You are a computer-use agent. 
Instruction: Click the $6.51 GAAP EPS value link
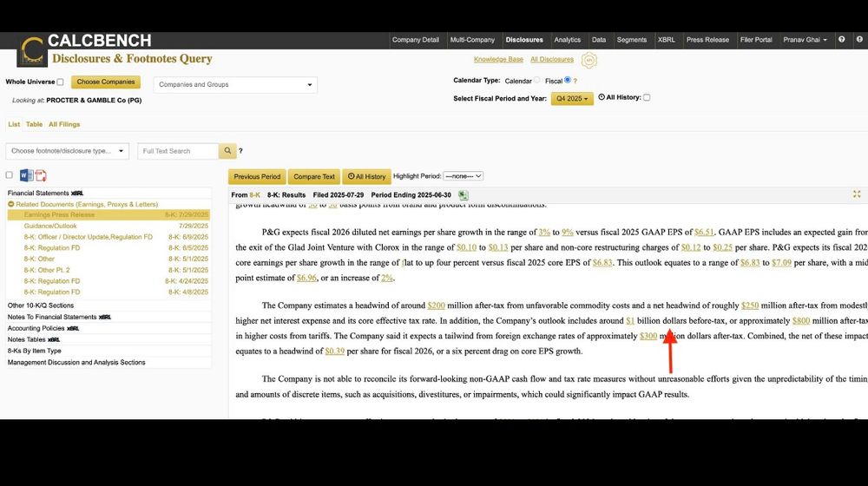tap(704, 233)
